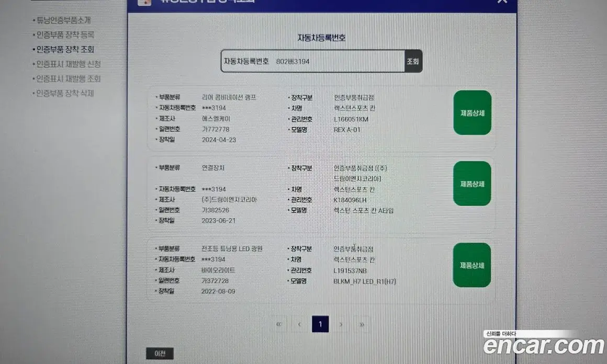Open 제품상세 for 리어 콤비네이션 램프
Image resolution: width=607 pixels, height=364 pixels.
pos(473,113)
